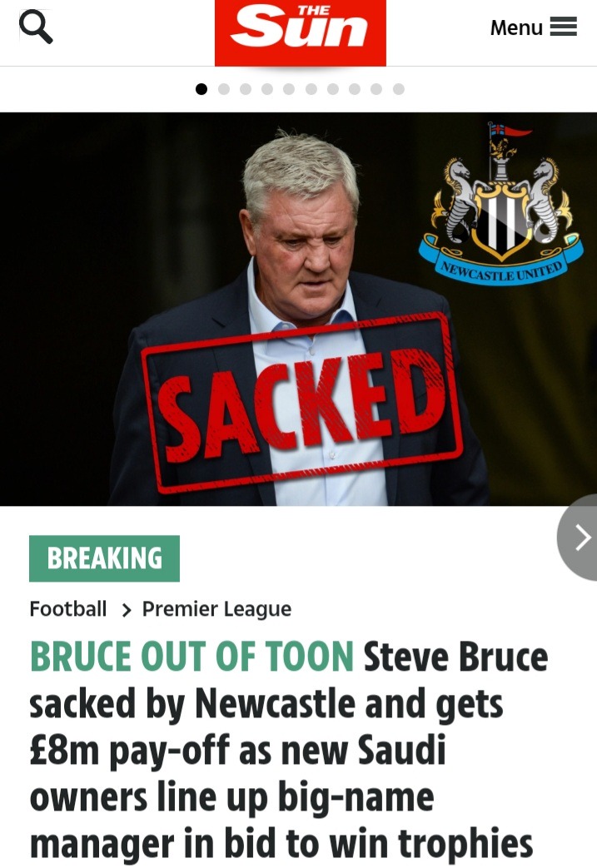Viewport: 597px width, 868px height.
Task: Click the Menu text label
Action: pos(516,27)
